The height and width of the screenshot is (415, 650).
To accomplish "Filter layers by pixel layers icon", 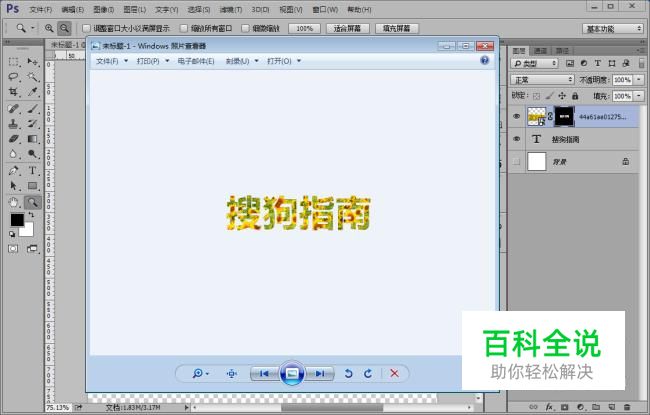I will [570, 63].
